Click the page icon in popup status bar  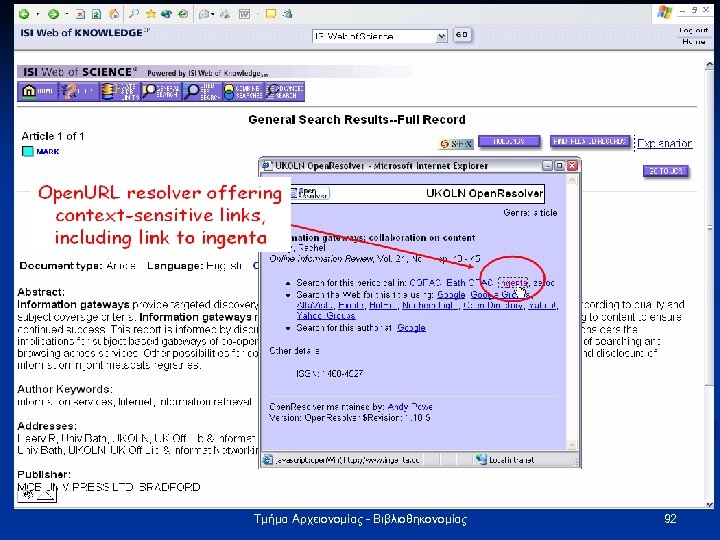268,459
